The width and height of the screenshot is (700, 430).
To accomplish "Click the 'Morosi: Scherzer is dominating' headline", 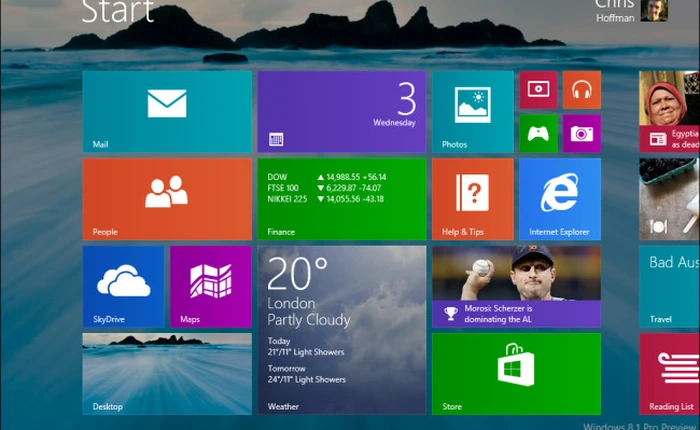I will tap(498, 314).
